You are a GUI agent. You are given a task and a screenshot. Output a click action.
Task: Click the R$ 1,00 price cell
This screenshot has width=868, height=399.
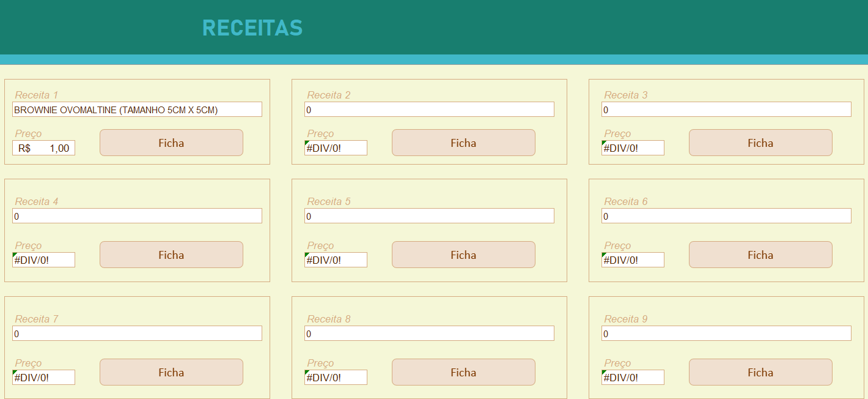(43, 148)
